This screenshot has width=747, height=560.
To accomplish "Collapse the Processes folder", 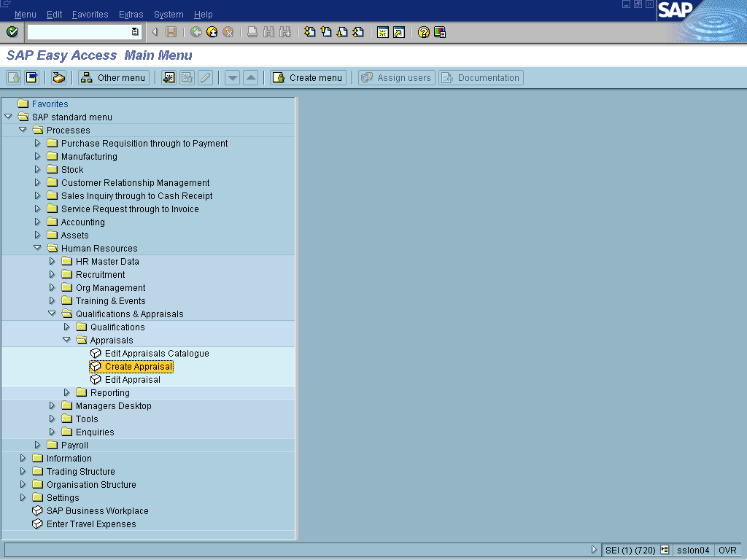I will (23, 130).
